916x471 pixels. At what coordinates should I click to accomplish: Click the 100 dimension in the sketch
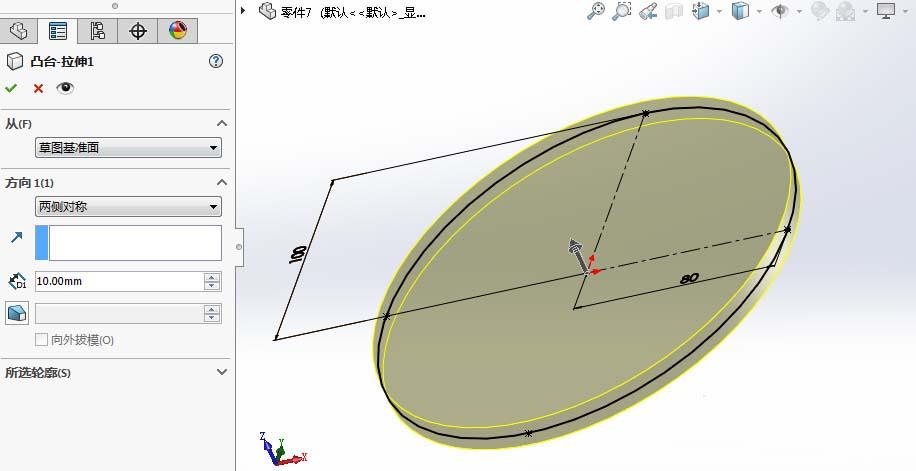tap(298, 254)
